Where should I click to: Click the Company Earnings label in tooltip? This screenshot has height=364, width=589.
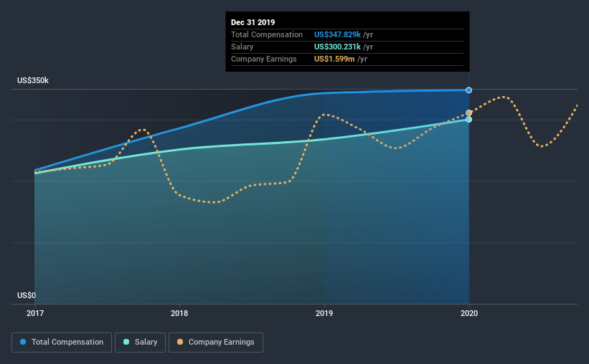pos(264,59)
